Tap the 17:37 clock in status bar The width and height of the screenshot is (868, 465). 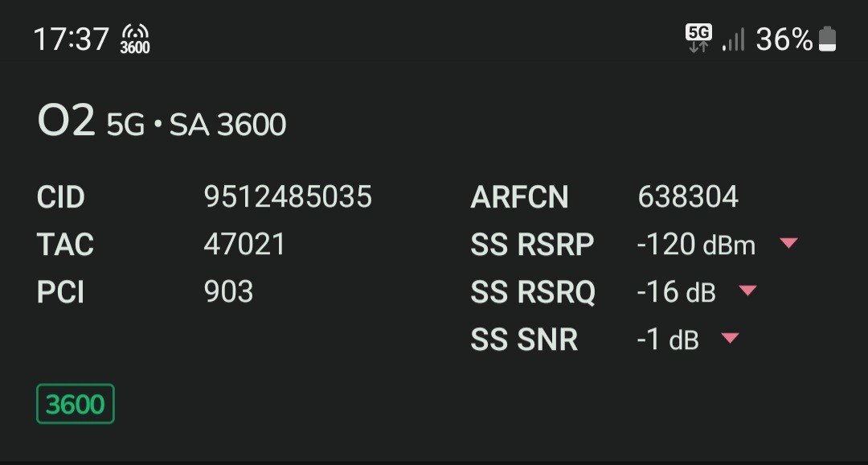click(71, 39)
